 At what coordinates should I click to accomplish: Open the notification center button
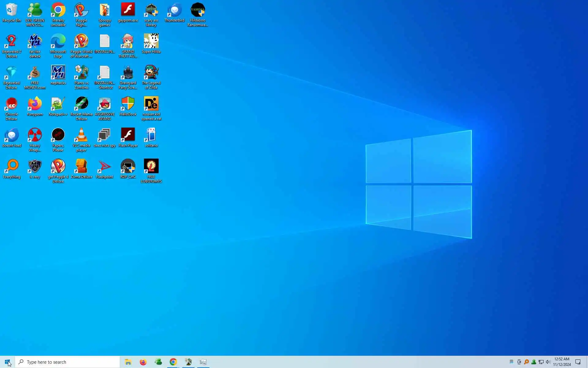point(578,362)
